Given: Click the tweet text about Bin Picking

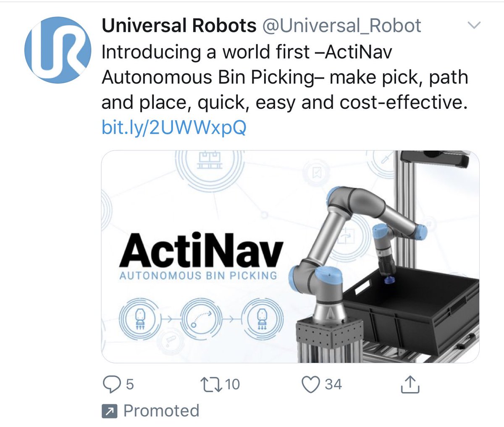Looking at the screenshot, I should click(285, 77).
